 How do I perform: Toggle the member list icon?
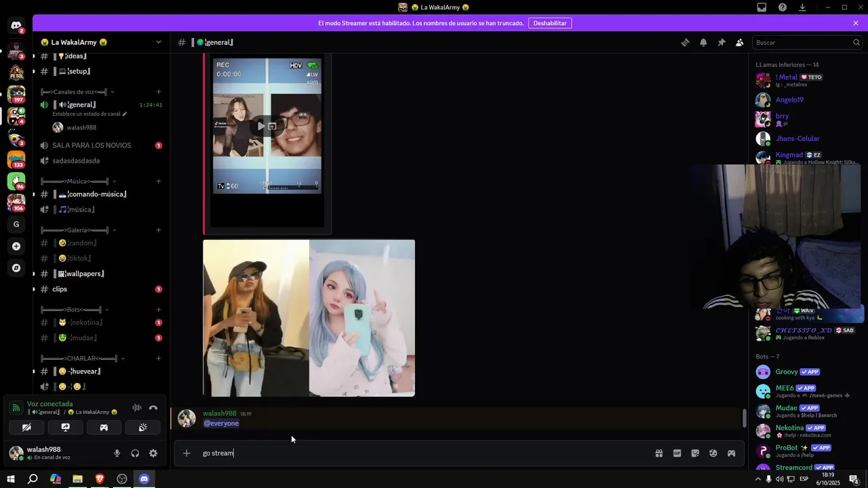pyautogui.click(x=740, y=42)
